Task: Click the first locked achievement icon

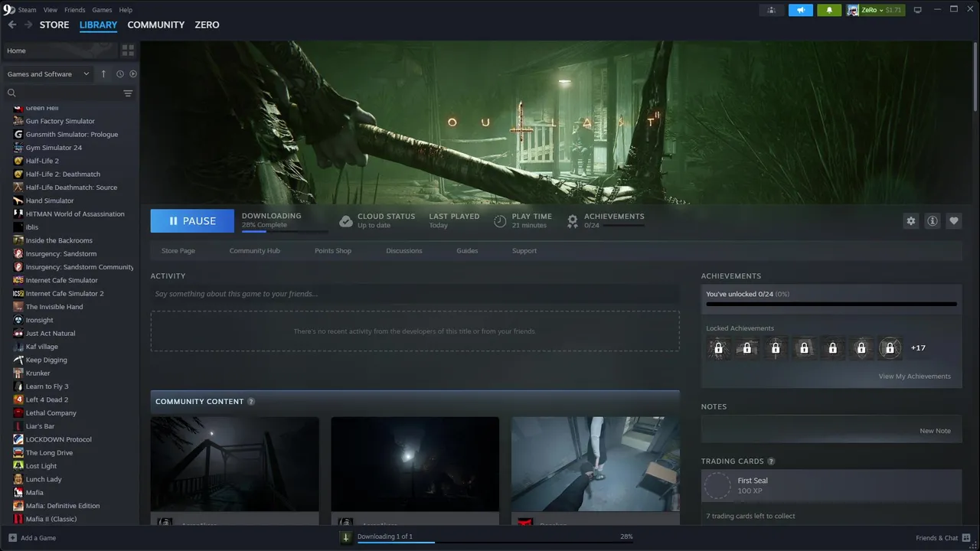Action: coord(718,348)
